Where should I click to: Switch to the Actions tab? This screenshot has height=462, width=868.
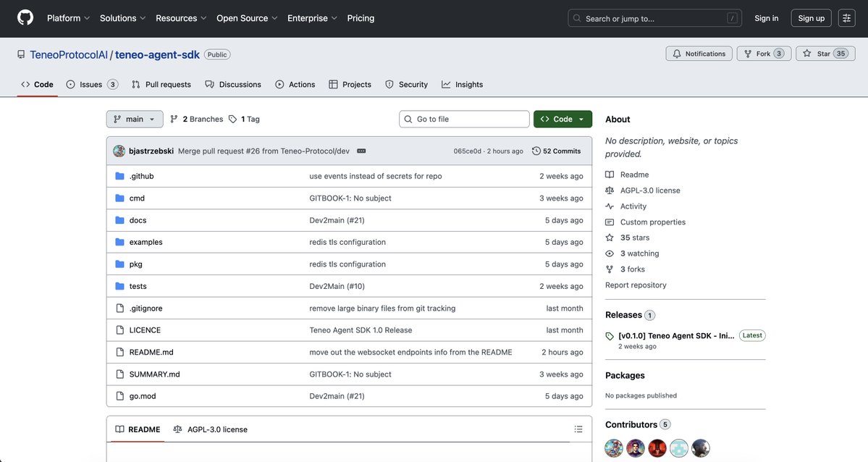click(x=295, y=84)
